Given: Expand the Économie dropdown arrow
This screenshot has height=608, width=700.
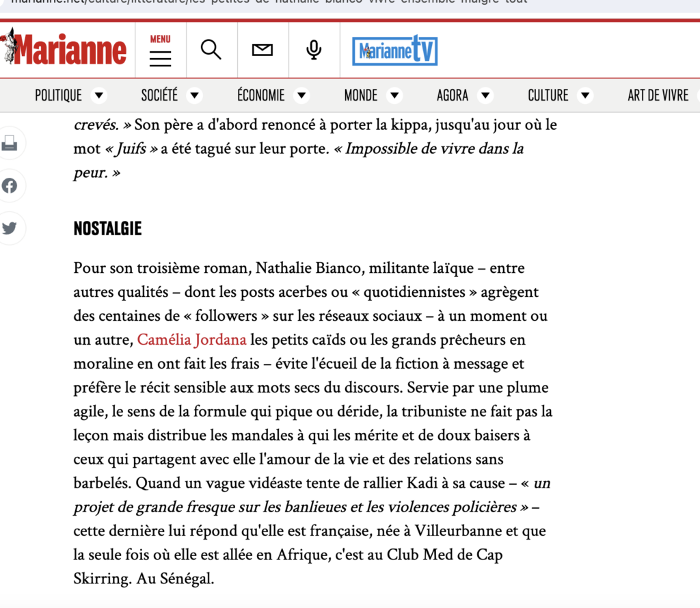Looking at the screenshot, I should click(x=301, y=96).
